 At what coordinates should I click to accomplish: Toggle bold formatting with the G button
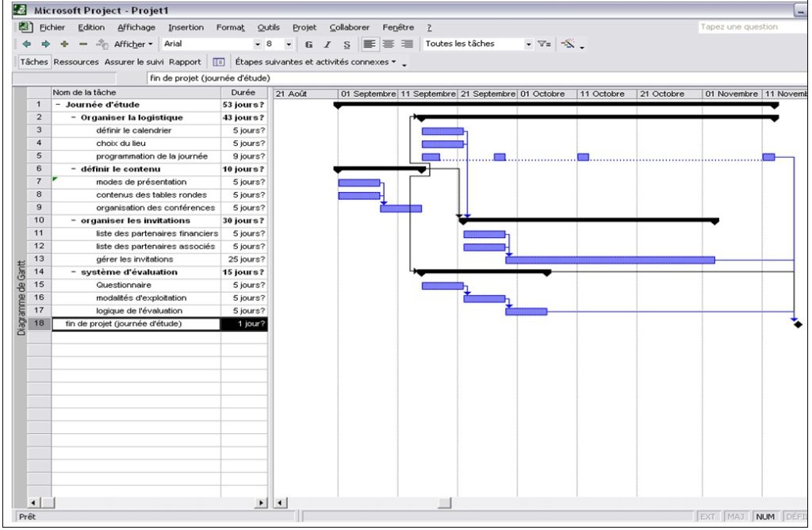(308, 44)
